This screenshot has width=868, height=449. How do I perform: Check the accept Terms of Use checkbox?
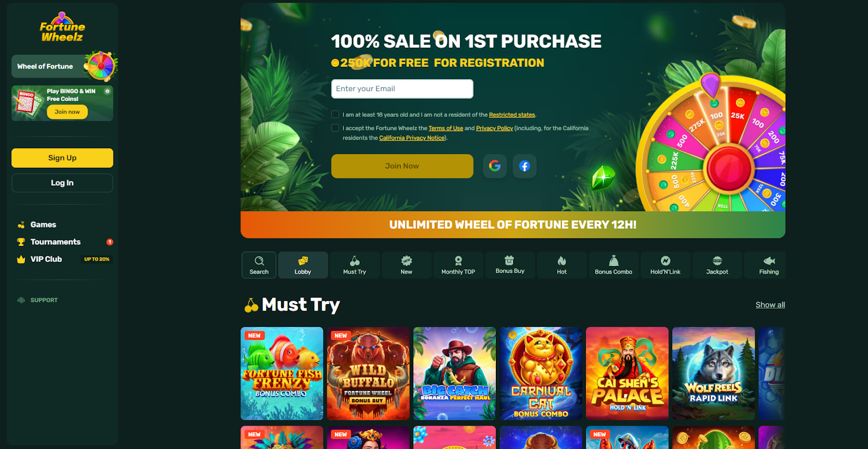[x=335, y=128]
